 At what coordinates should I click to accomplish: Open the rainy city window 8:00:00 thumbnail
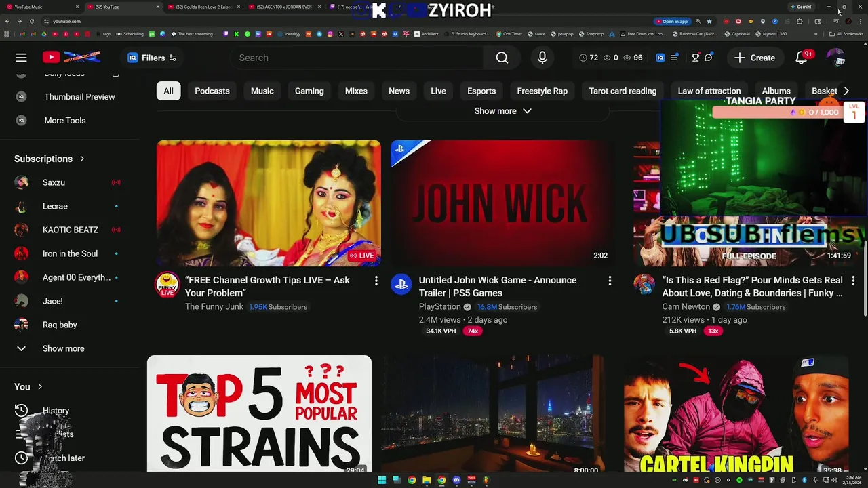pos(493,413)
